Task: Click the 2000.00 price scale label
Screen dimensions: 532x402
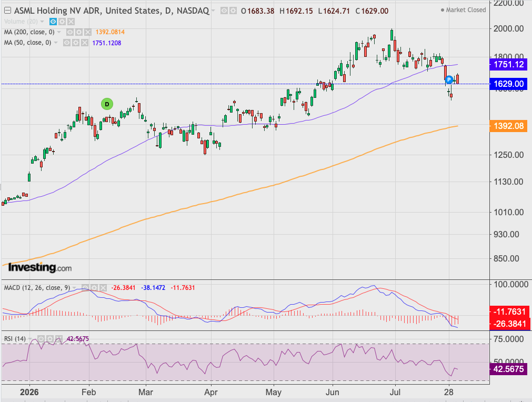Action: pyautogui.click(x=508, y=29)
